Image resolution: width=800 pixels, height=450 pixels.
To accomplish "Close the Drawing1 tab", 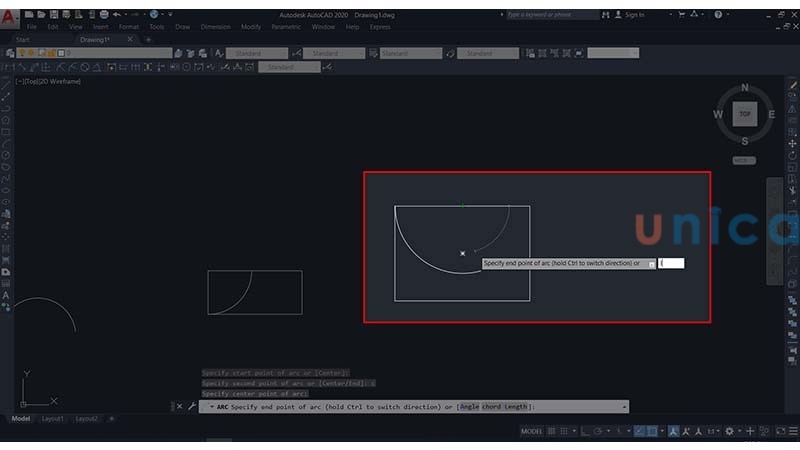I will point(130,39).
